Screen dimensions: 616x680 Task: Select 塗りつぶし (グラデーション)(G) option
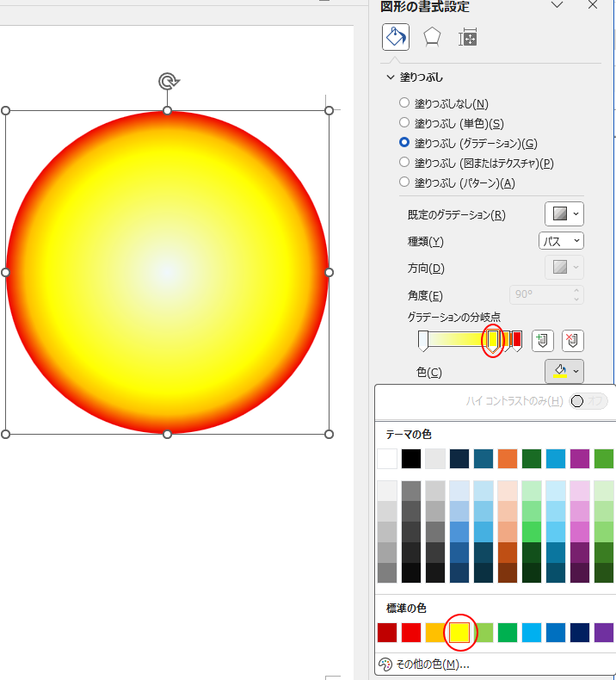point(468,143)
